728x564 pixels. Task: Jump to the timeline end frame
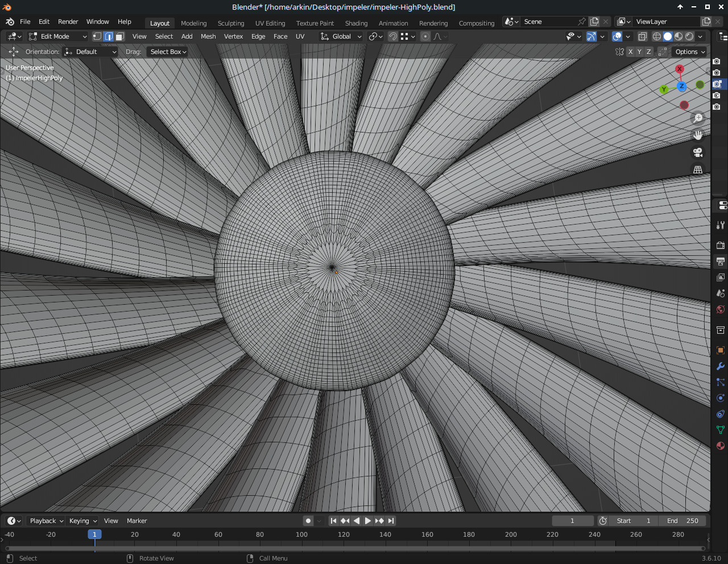point(391,521)
